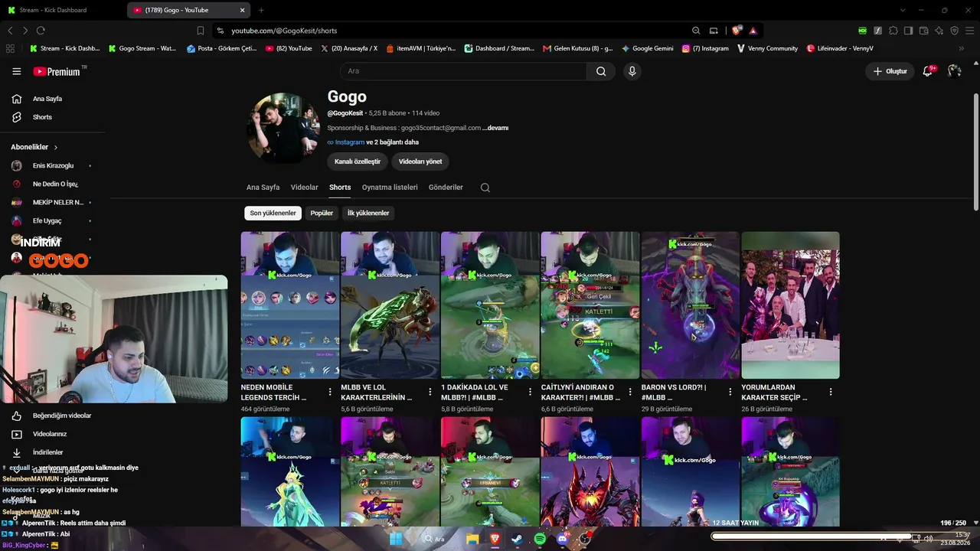
Task: Switch to the Ana Sayfa channel tab
Action: click(263, 187)
